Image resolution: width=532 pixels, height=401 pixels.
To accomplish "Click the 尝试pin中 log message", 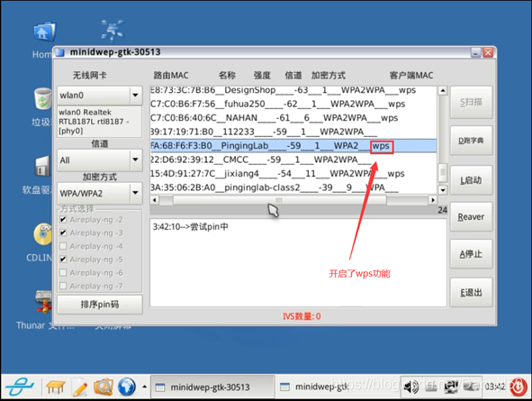I will click(190, 227).
